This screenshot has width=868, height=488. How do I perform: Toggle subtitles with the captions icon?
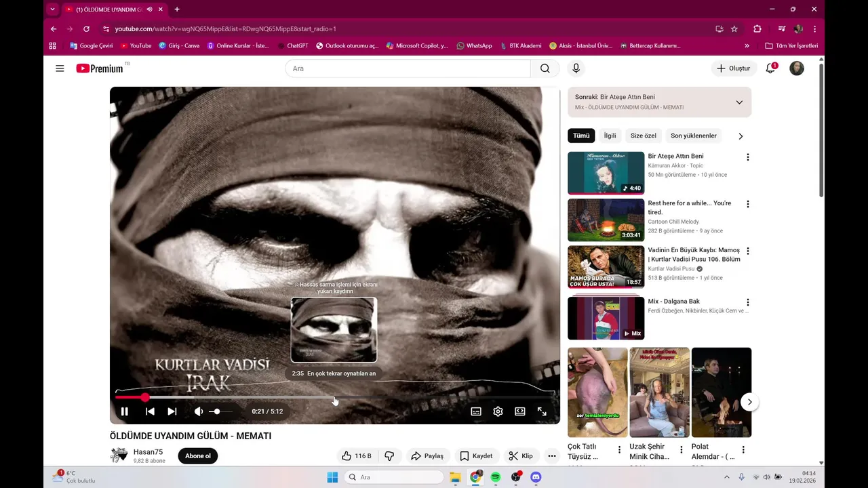(476, 411)
